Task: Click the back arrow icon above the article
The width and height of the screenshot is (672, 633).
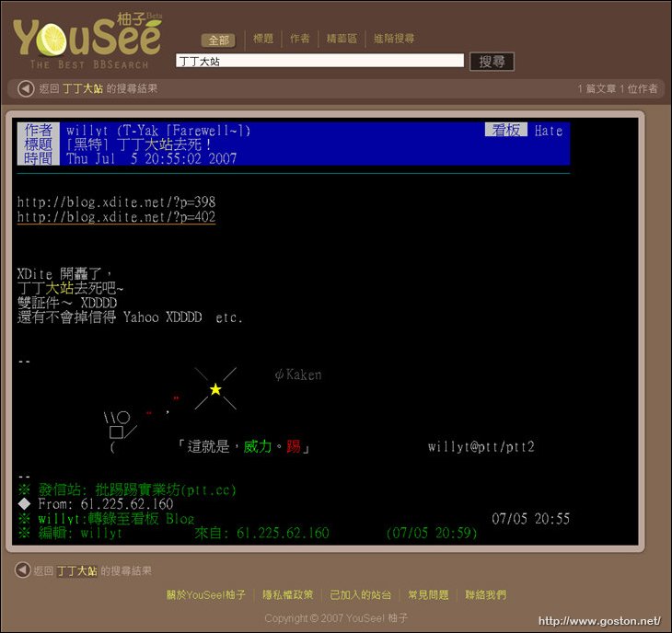Action: [26, 88]
